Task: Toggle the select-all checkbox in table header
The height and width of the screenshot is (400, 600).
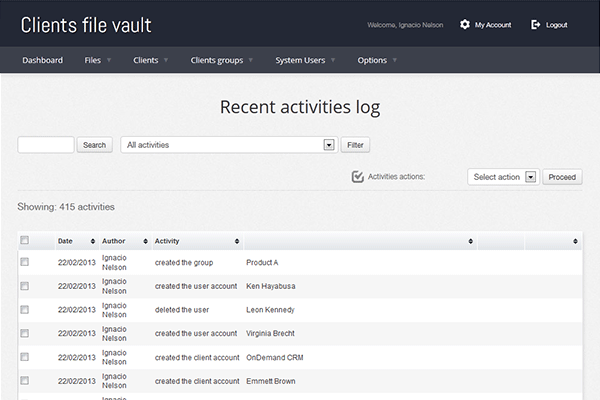Action: [x=25, y=240]
